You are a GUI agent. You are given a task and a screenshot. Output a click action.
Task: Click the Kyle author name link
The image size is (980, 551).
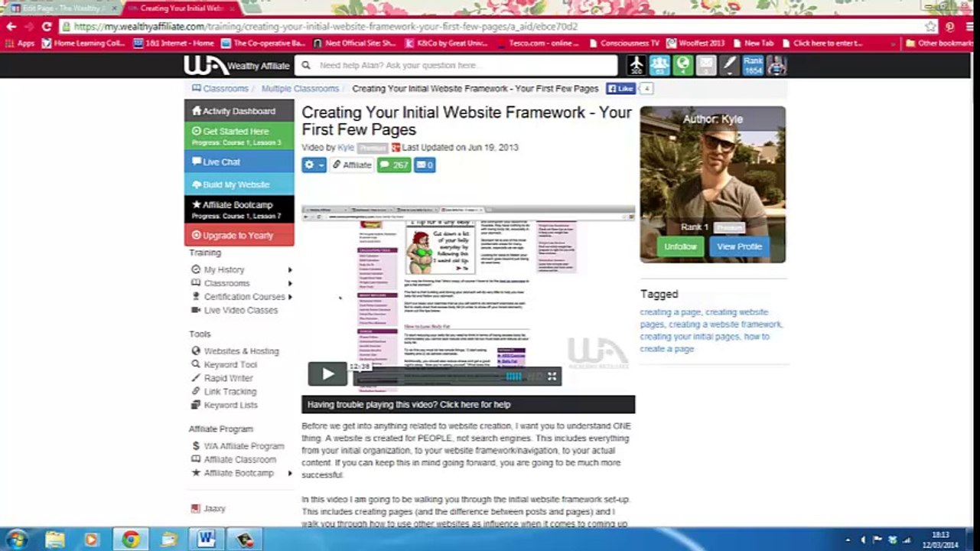[346, 148]
